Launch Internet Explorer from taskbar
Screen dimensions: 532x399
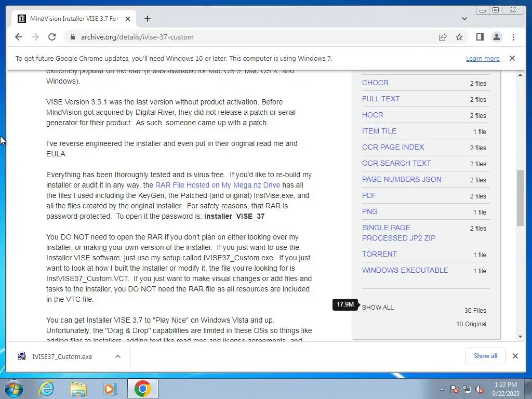click(x=46, y=389)
